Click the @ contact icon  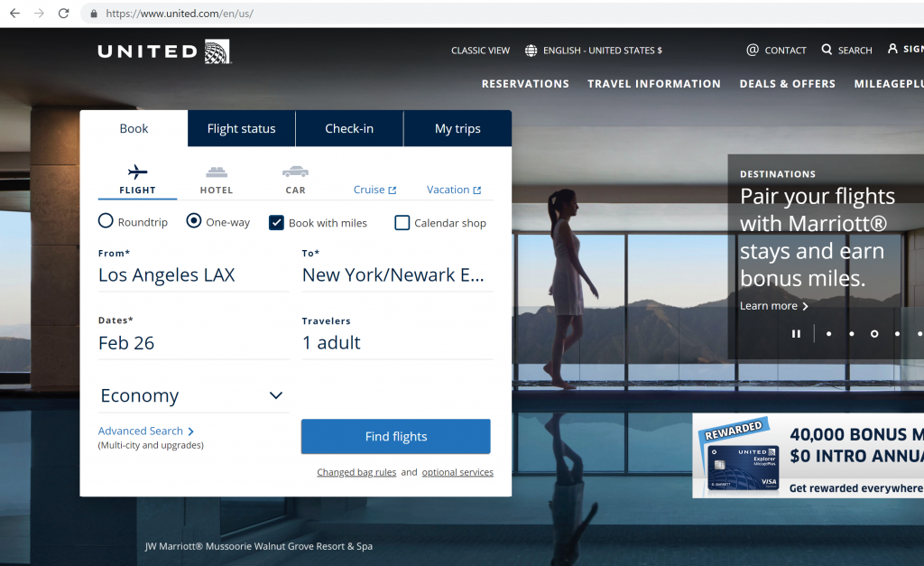coord(753,51)
